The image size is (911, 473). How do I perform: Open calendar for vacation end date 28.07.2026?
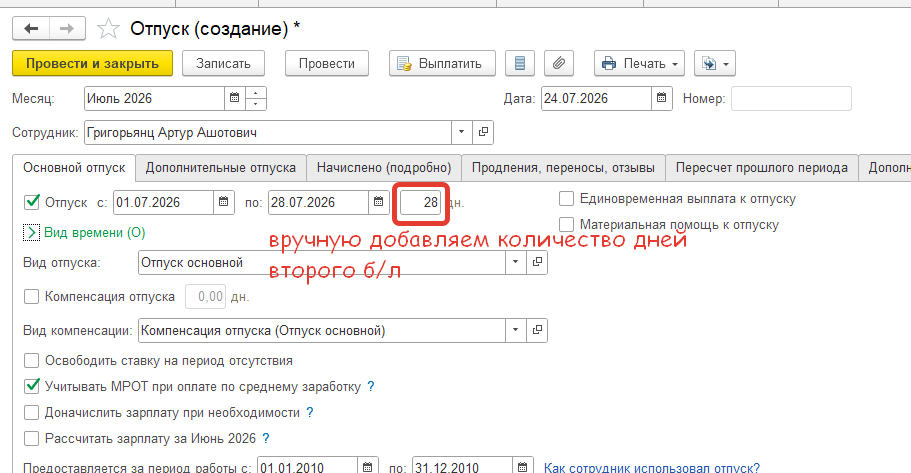379,202
